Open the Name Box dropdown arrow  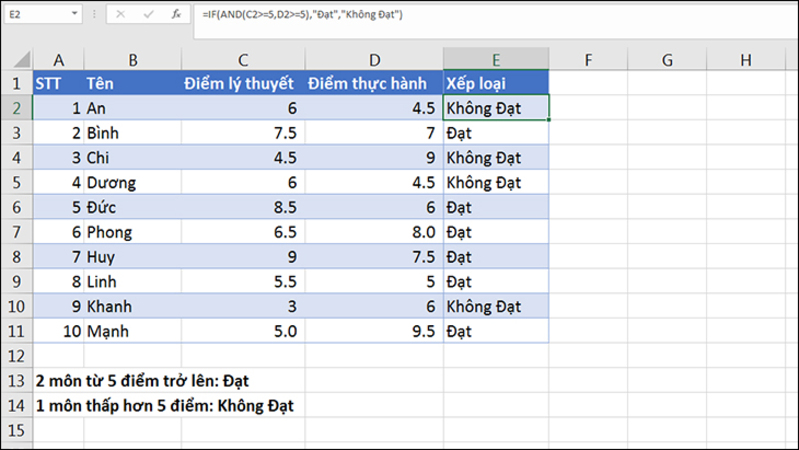pyautogui.click(x=74, y=14)
